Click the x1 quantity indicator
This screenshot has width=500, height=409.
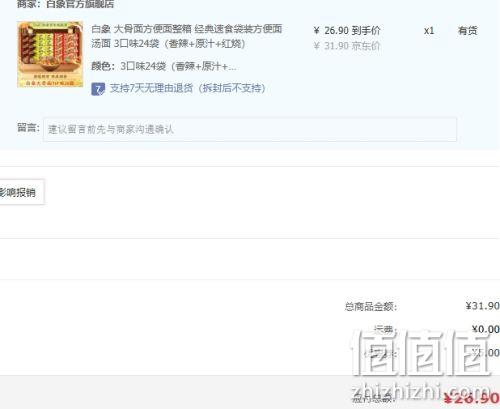tap(429, 31)
